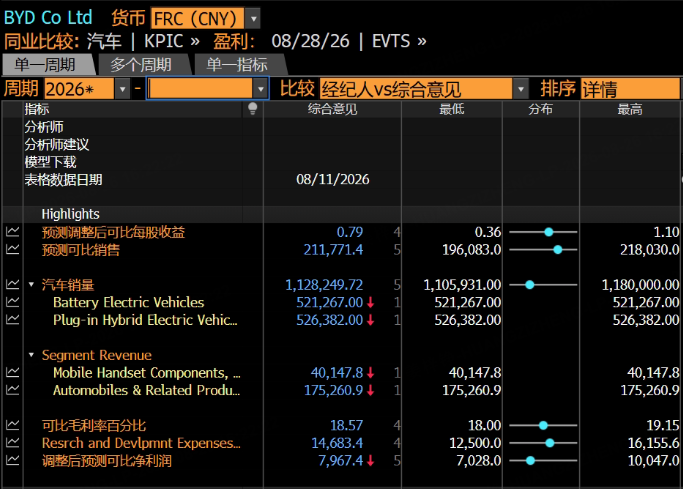Viewport: 683px width, 489px height.
Task: Open the EVTS » link
Action: 399,41
